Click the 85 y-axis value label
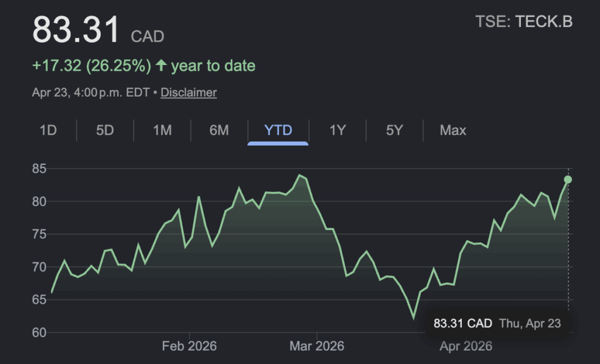The height and width of the screenshot is (364, 600). [39, 169]
